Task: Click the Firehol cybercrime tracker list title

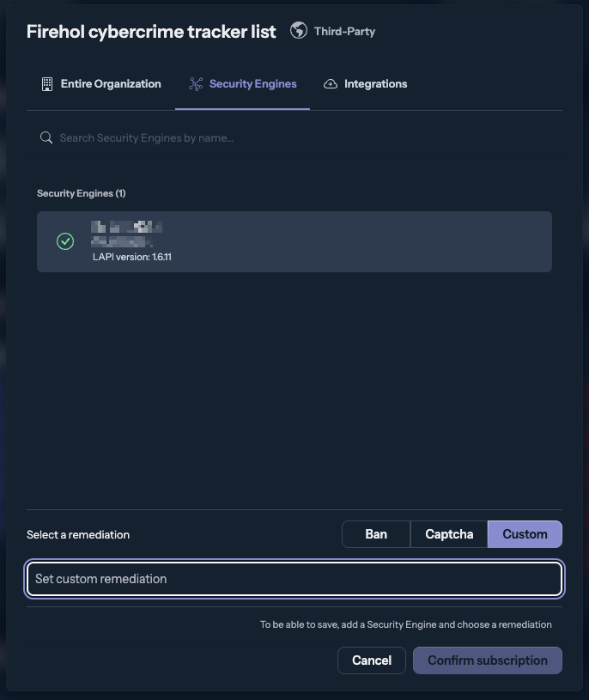Action: click(151, 32)
